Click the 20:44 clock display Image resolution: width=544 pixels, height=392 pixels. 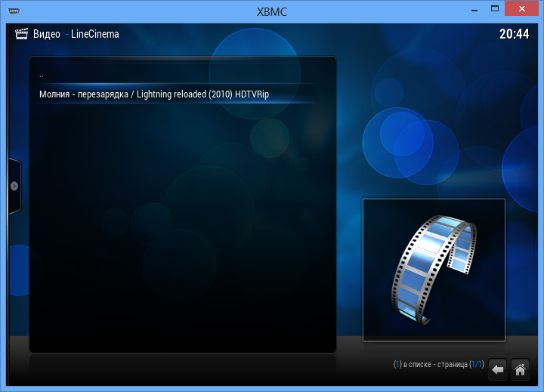[x=515, y=34]
